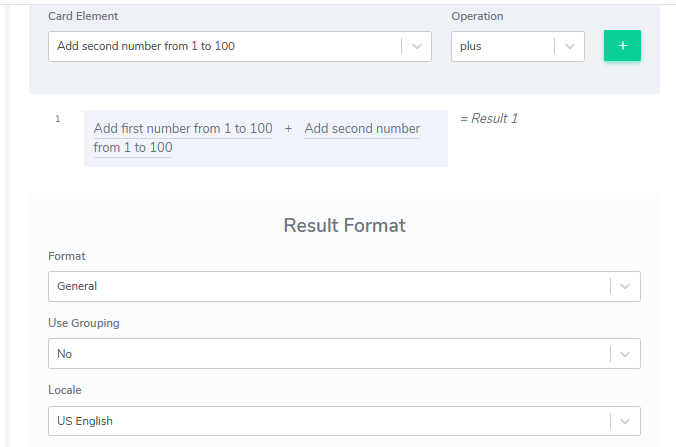Click the Locale field label

[x=65, y=390]
